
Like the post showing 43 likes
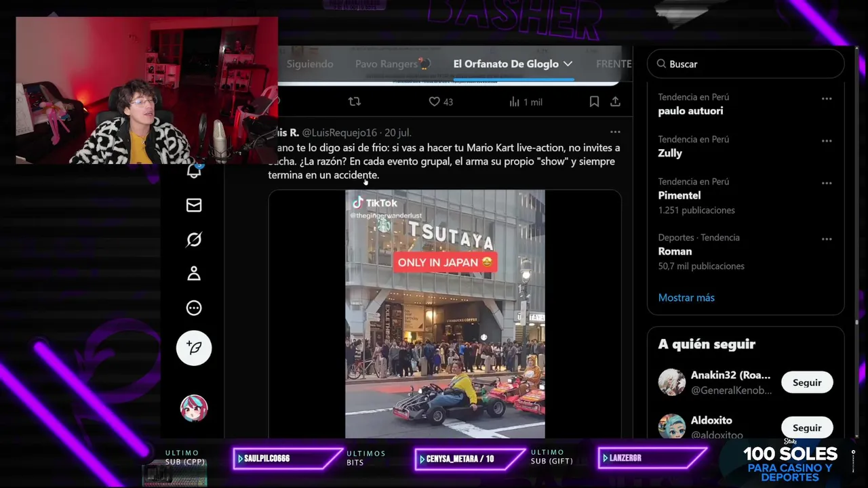(440, 102)
